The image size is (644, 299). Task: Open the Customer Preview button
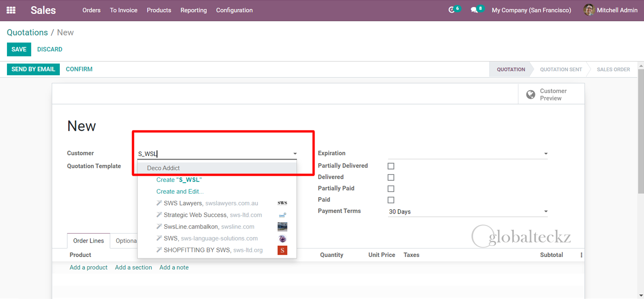point(551,94)
